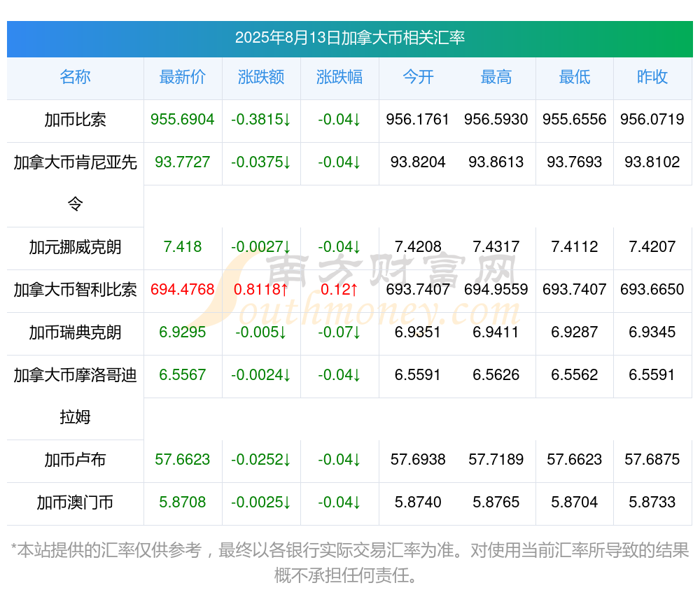Image resolution: width=700 pixels, height=597 pixels.
Task: Click latest price 93.7727
Action: 183,162
